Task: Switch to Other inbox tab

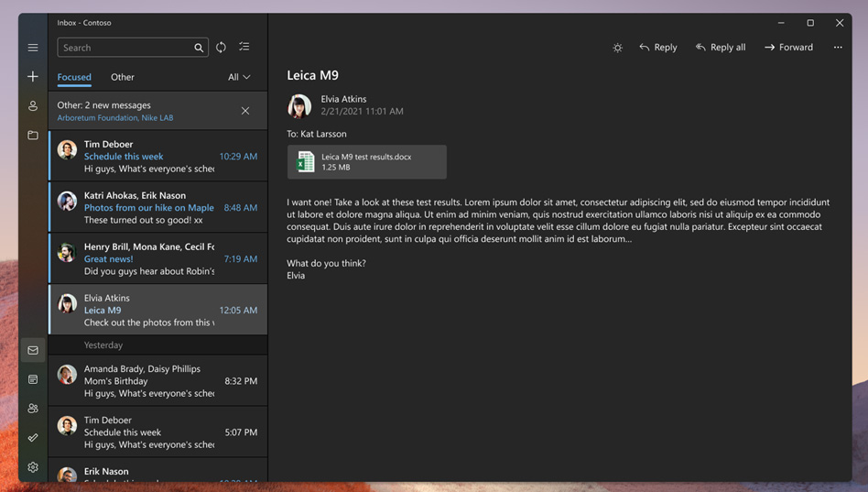Action: pos(123,77)
